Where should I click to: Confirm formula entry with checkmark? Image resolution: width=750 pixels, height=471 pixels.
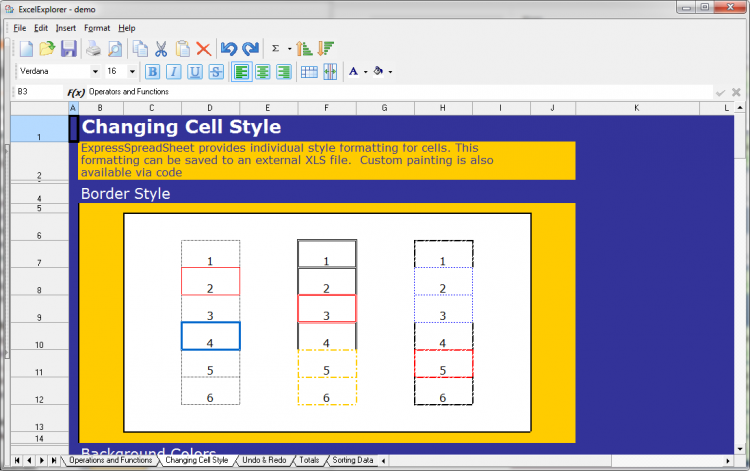[720, 92]
